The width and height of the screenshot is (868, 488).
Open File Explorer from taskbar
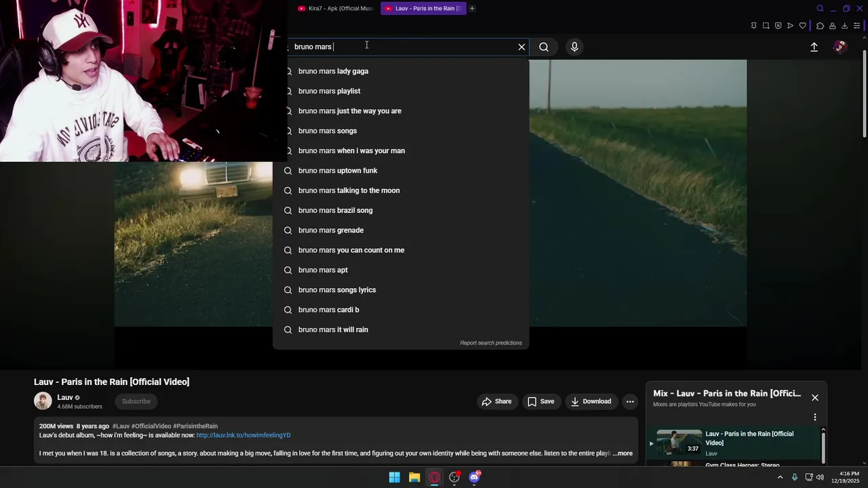414,477
